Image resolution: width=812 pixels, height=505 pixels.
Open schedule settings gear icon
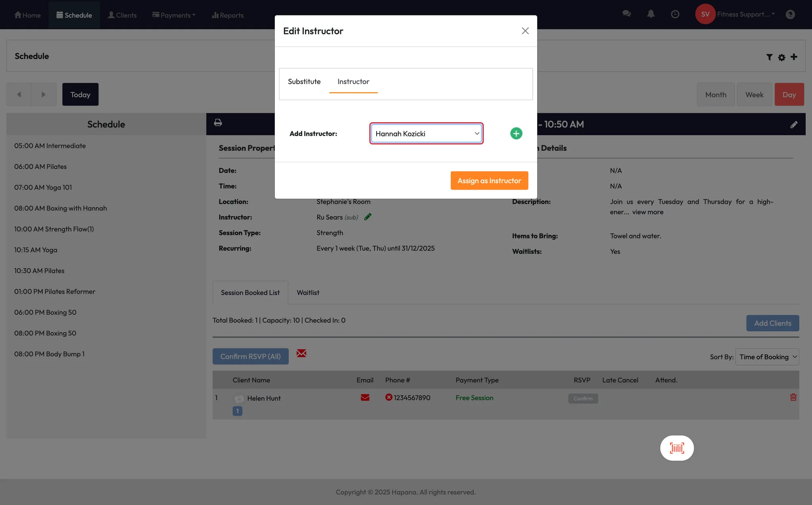coord(781,57)
